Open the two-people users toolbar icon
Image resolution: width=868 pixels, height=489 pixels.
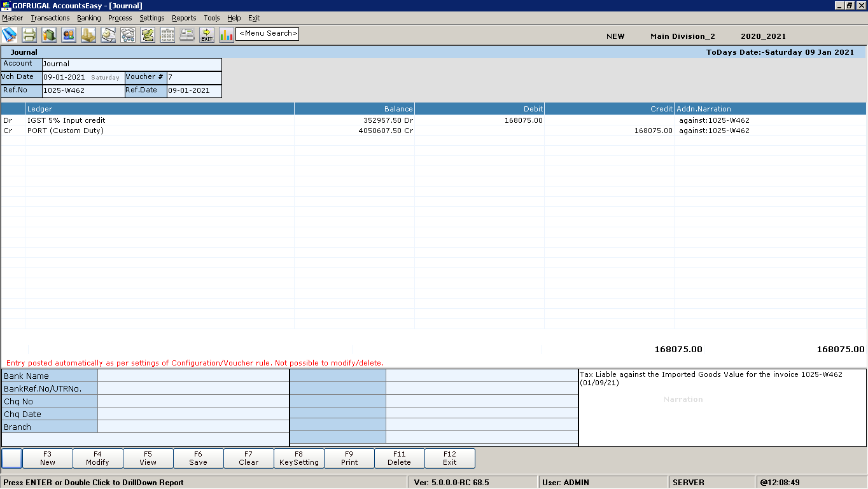[x=69, y=34]
